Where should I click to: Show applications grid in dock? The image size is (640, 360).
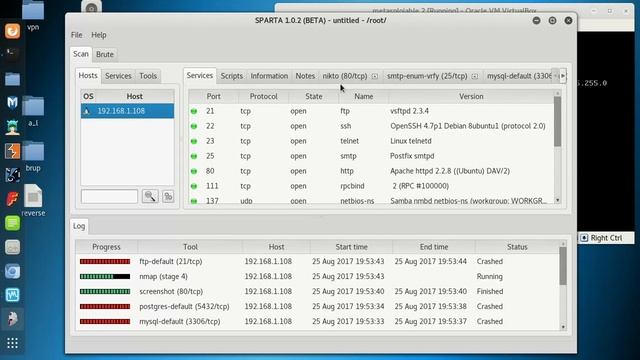click(12, 343)
